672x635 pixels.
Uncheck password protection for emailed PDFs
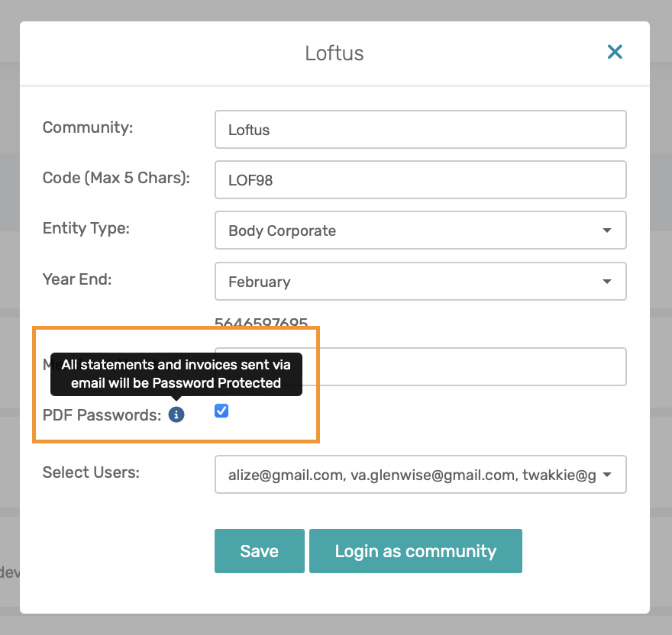(x=221, y=411)
